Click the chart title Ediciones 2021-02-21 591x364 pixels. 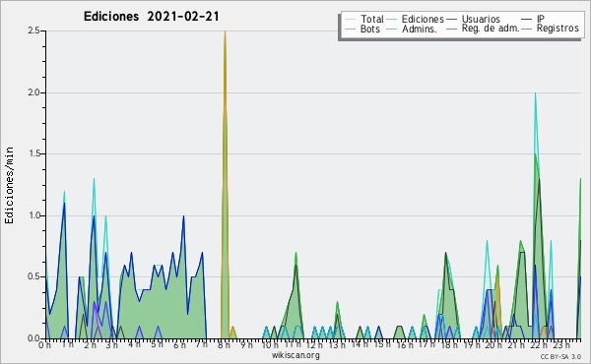151,17
